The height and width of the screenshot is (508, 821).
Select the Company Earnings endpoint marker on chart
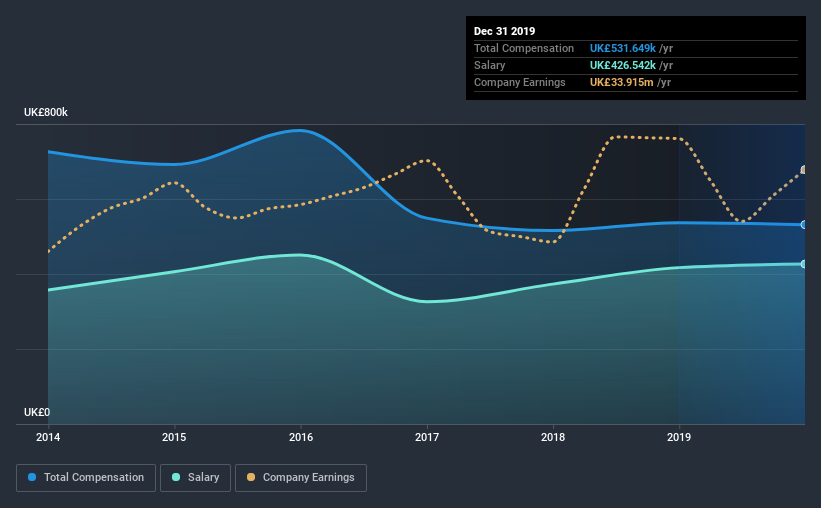click(x=803, y=170)
